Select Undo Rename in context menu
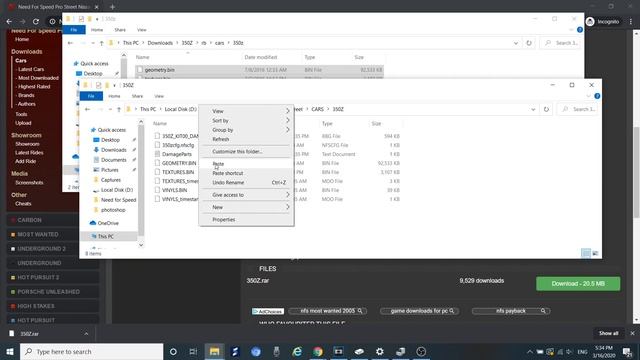Screen dimensions: 640x360 pos(228,182)
